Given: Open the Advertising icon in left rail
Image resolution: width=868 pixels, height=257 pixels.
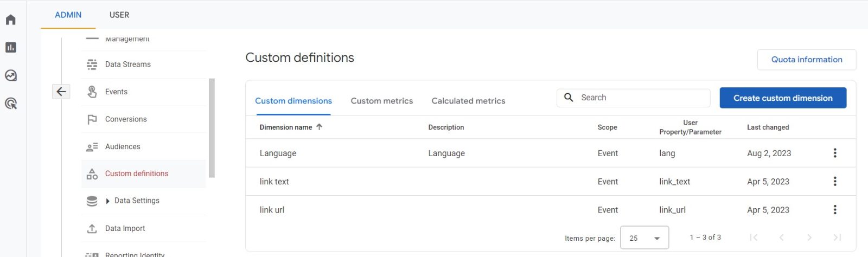Looking at the screenshot, I should pyautogui.click(x=11, y=103).
